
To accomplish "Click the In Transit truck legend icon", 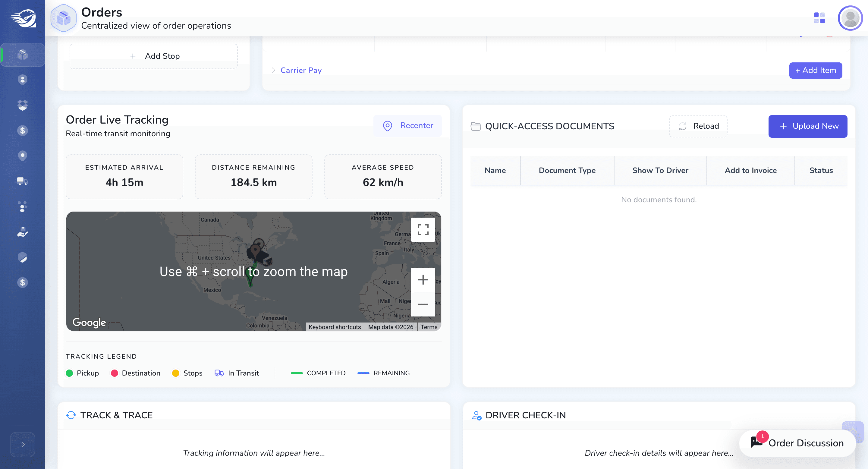I will (x=219, y=373).
